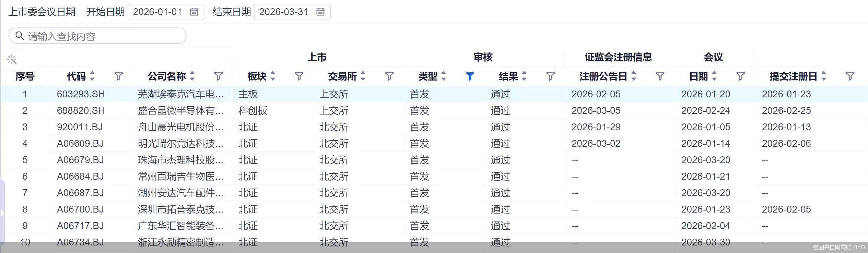The width and height of the screenshot is (868, 253).
Task: Open filter for 公司名称 column
Action: (218, 76)
